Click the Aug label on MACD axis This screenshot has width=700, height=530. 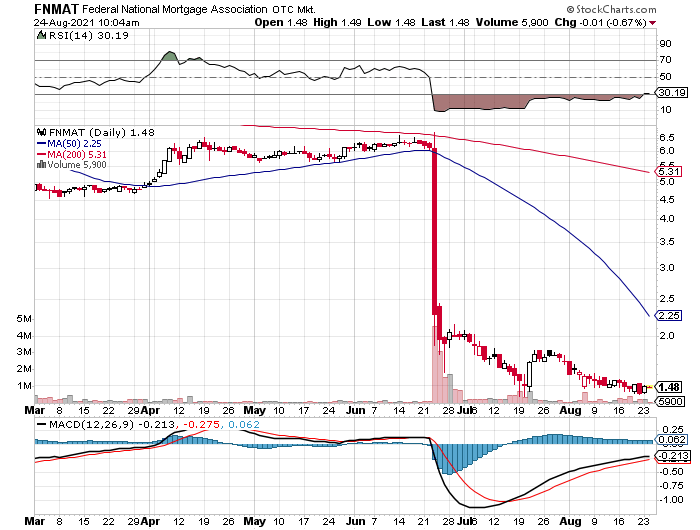pyautogui.click(x=571, y=522)
